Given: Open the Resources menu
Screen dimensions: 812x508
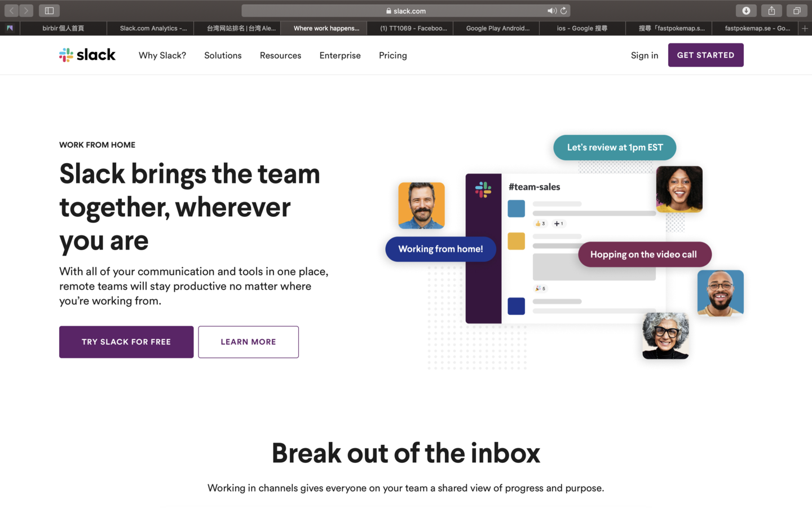Looking at the screenshot, I should 280,55.
